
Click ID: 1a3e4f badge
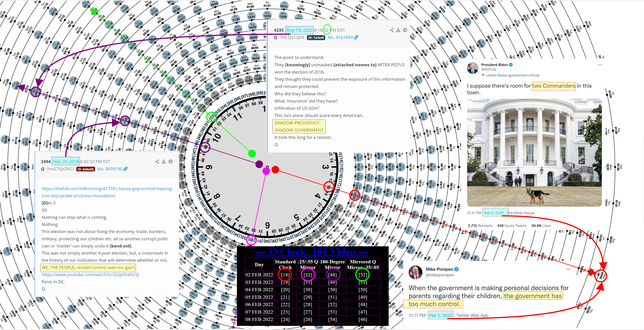coord(316,38)
